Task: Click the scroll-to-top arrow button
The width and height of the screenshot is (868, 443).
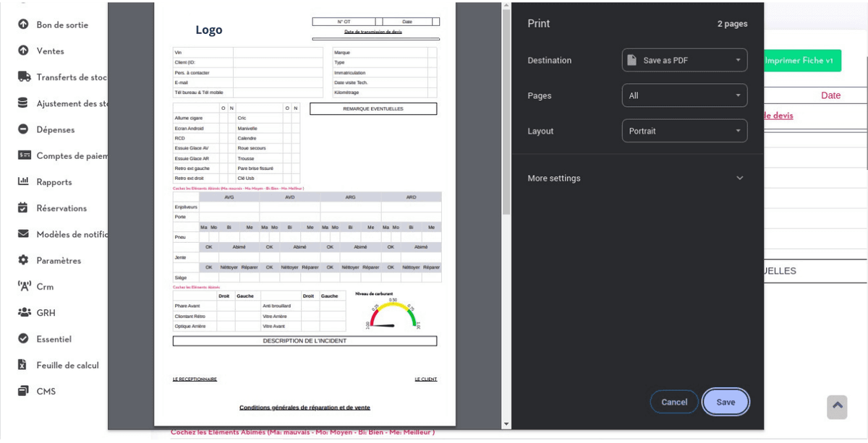Action: [837, 407]
